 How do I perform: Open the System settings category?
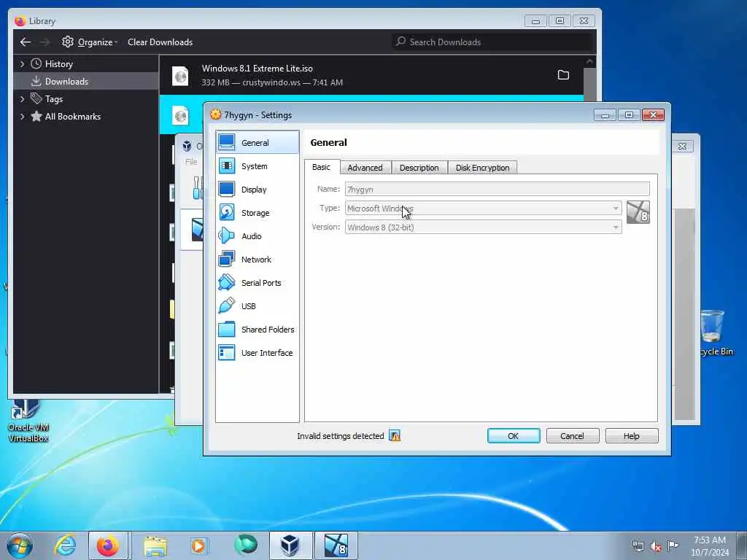point(258,166)
